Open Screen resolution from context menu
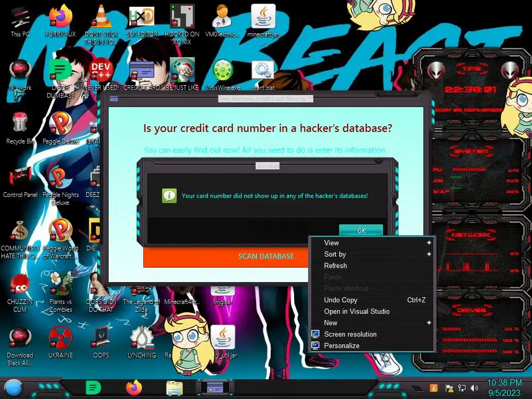 pos(372,334)
